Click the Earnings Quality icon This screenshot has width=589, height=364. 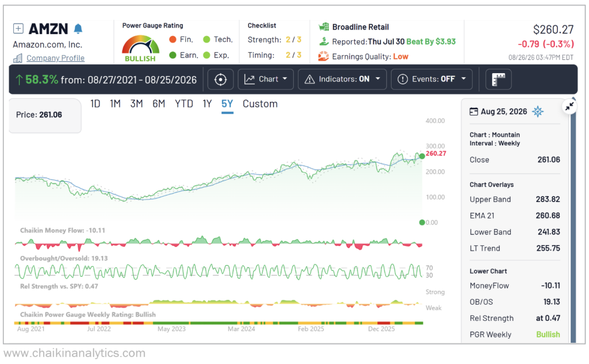(323, 57)
